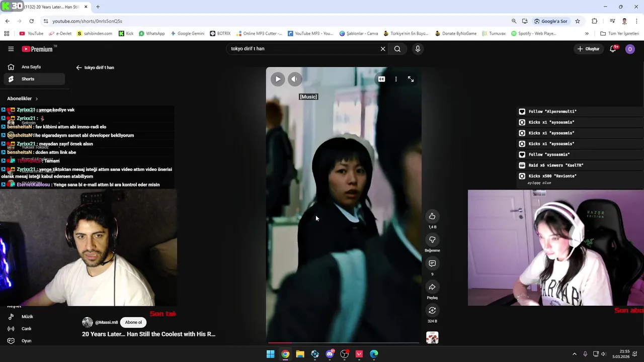The width and height of the screenshot is (644, 362).
Task: Dislike the Short with thumbs down
Action: (x=432, y=240)
